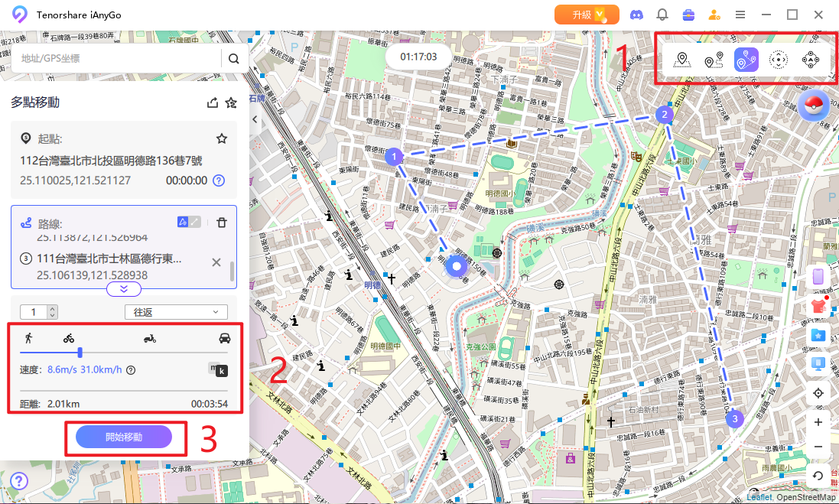Click the reset refresh arrow icon

point(818,476)
